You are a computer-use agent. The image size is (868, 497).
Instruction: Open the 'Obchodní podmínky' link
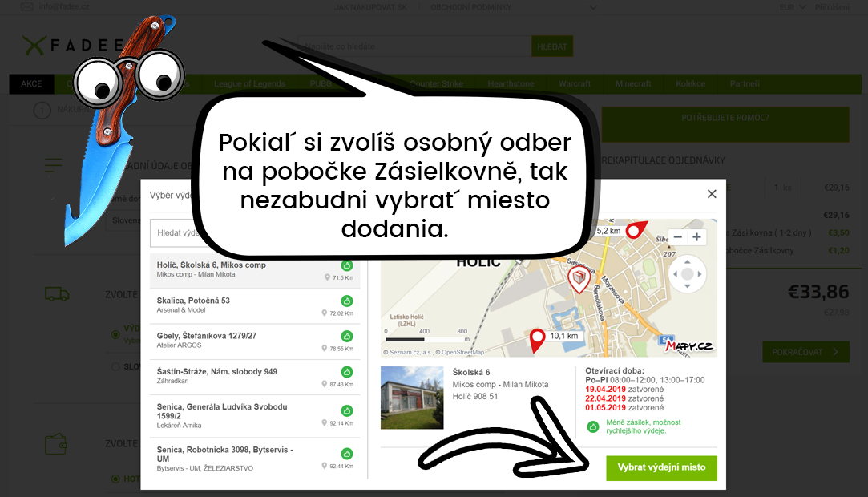click(471, 7)
